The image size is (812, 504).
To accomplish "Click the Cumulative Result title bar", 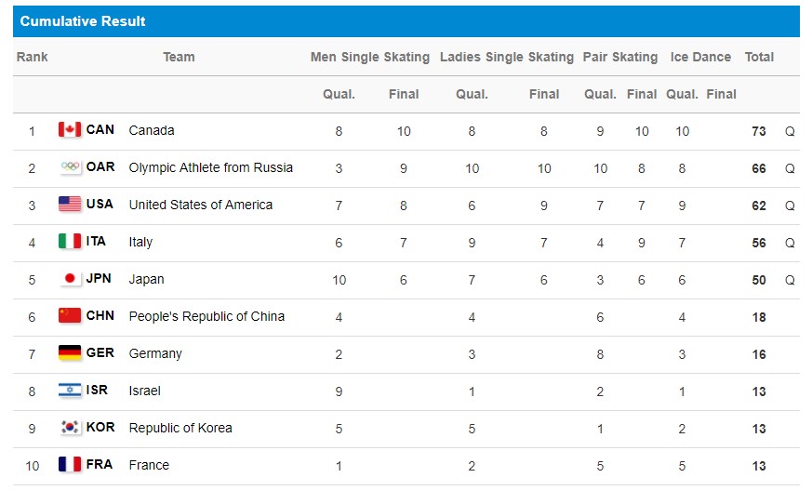I will tap(406, 21).
